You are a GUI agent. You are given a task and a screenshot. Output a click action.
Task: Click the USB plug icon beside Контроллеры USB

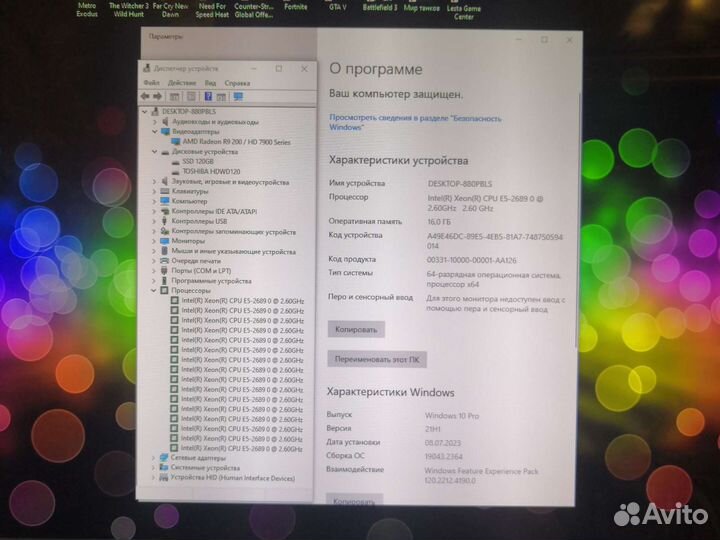164,221
